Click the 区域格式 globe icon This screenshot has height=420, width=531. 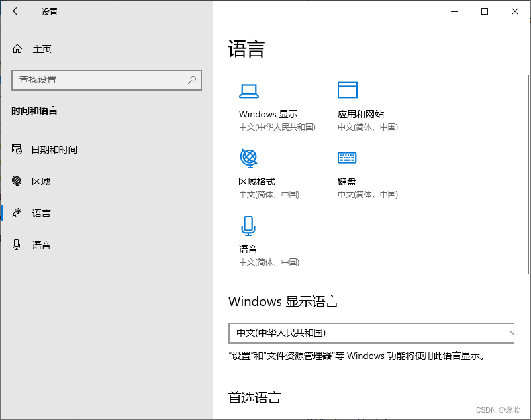(x=249, y=158)
